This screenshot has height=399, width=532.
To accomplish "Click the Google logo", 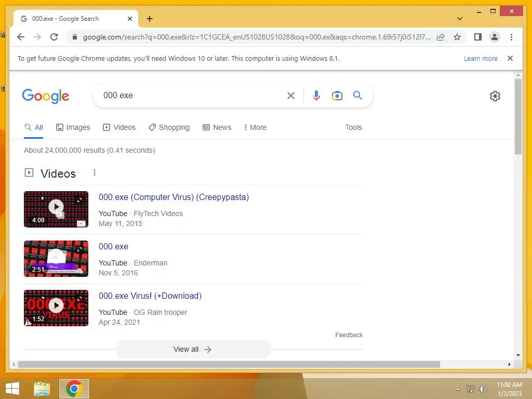I will pos(46,96).
